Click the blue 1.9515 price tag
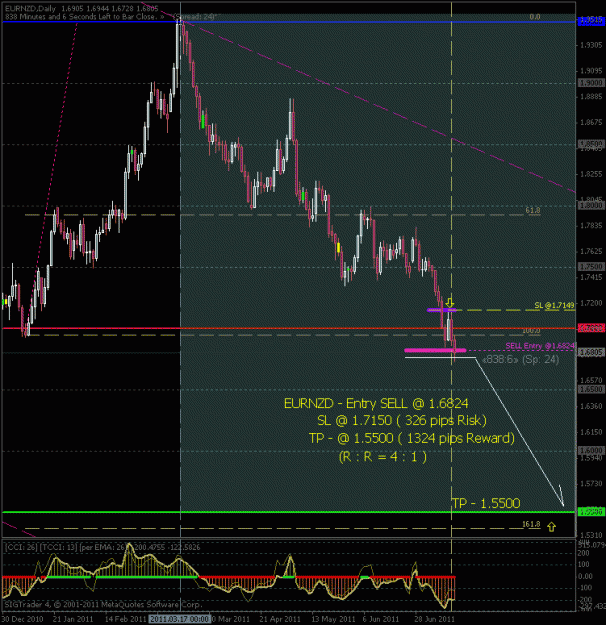 tap(590, 21)
